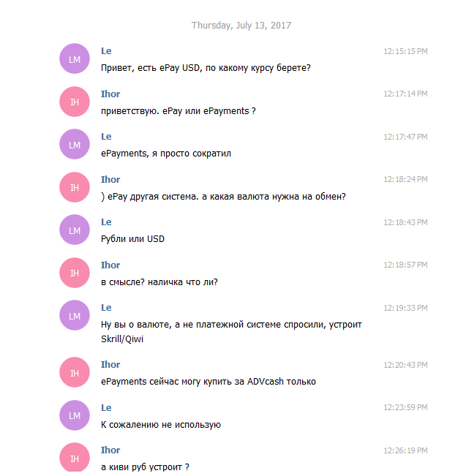474x476 pixels.
Task: Open the Le sender name at 12:15:15 PM
Action: click(106, 51)
